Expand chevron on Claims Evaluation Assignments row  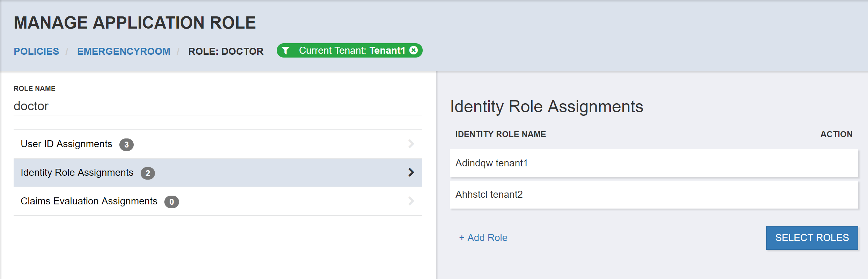pos(411,201)
